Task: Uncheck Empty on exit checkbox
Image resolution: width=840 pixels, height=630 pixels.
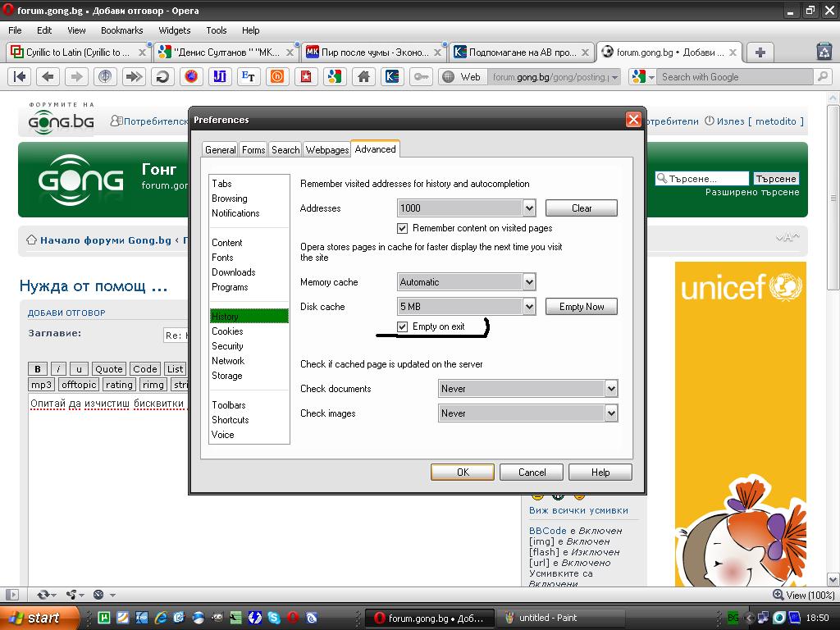Action: (x=402, y=326)
